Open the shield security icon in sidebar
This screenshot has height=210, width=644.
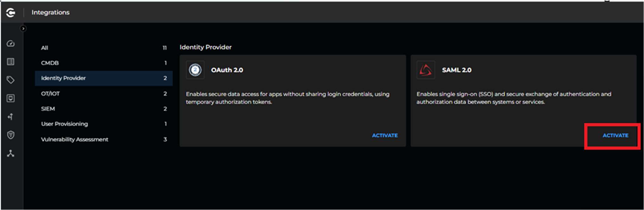click(10, 135)
